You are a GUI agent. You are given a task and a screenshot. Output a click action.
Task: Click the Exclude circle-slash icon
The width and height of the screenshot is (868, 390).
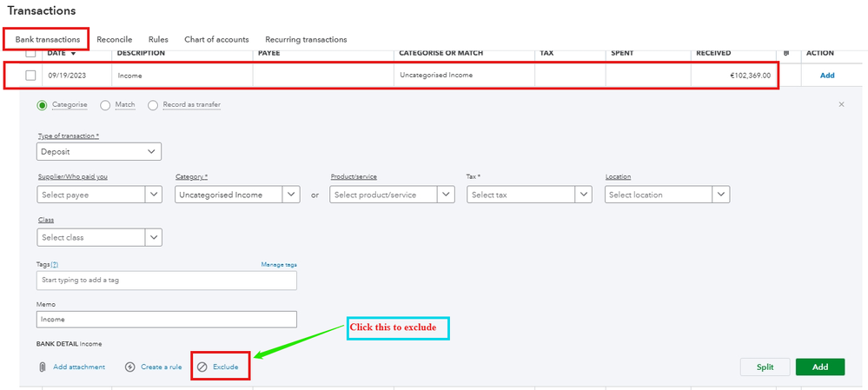(202, 367)
